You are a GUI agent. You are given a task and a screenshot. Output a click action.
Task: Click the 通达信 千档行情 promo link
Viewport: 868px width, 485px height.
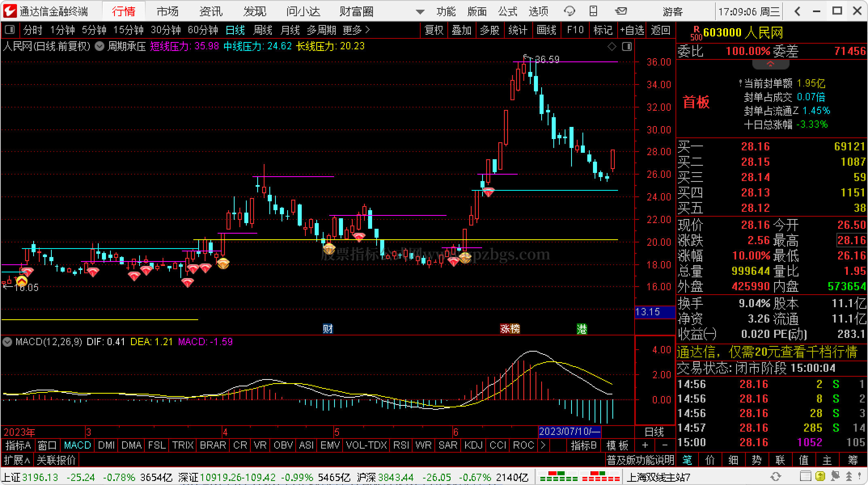767,352
